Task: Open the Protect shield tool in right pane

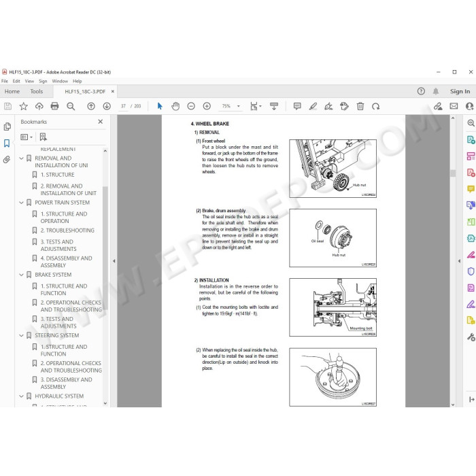Action: [471, 271]
